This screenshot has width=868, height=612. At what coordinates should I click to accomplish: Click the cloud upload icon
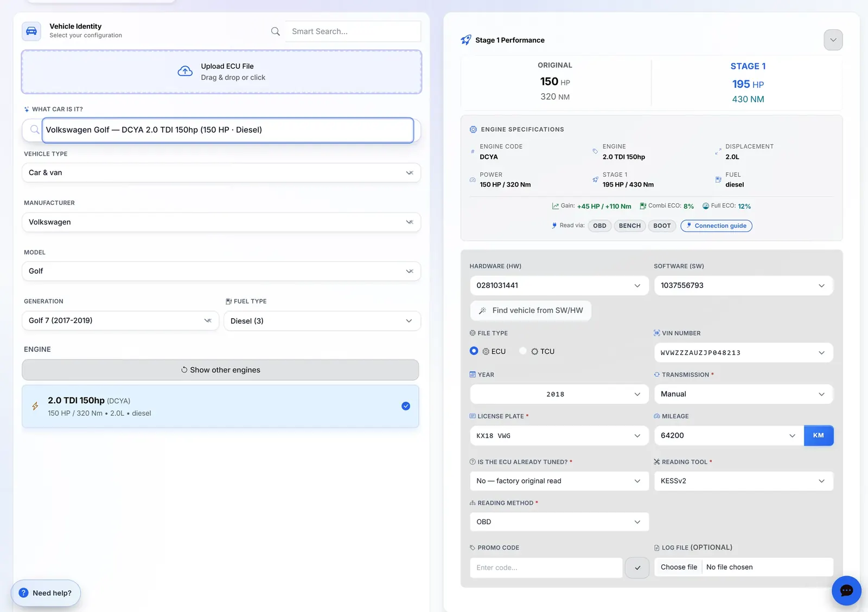[185, 72]
